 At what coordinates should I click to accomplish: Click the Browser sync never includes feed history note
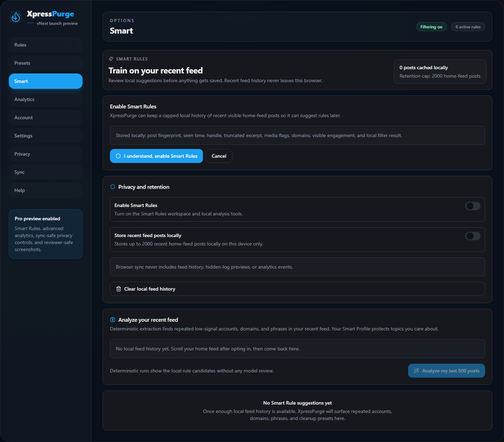(297, 267)
